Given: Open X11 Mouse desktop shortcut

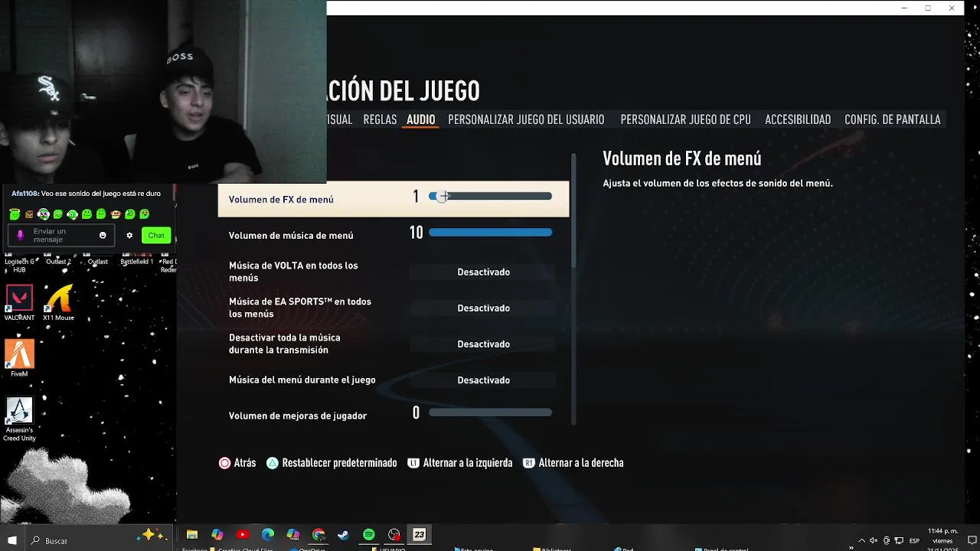Looking at the screenshot, I should (59, 302).
